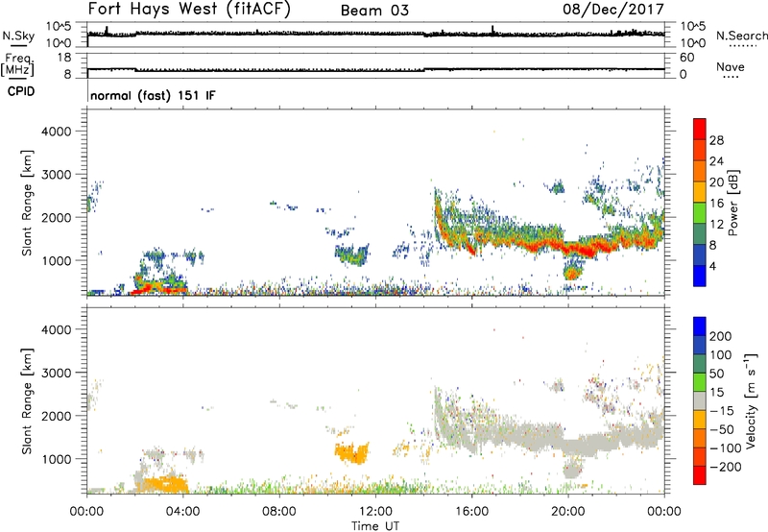The width and height of the screenshot is (768, 532).
Task: Select the '4' label on Power colorbar
Action: click(712, 266)
